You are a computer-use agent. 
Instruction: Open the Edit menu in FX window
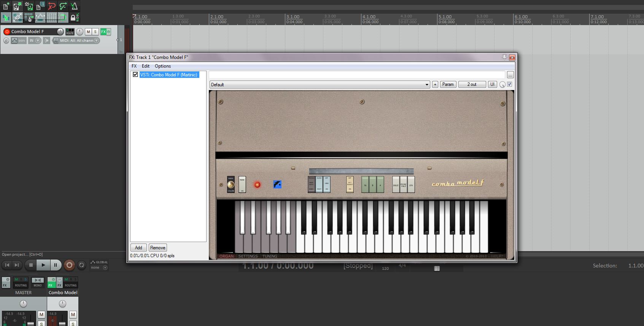point(146,66)
